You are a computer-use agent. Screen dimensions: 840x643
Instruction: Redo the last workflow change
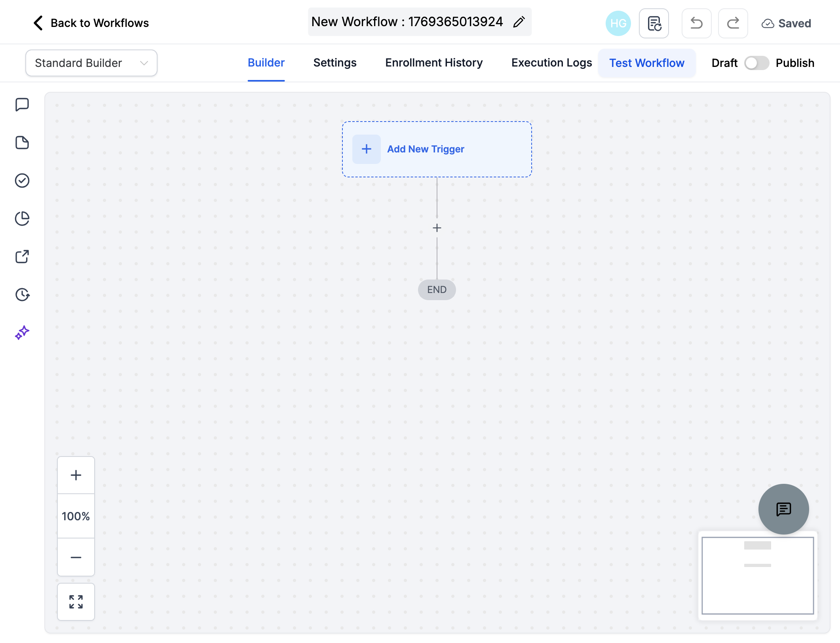pyautogui.click(x=733, y=23)
